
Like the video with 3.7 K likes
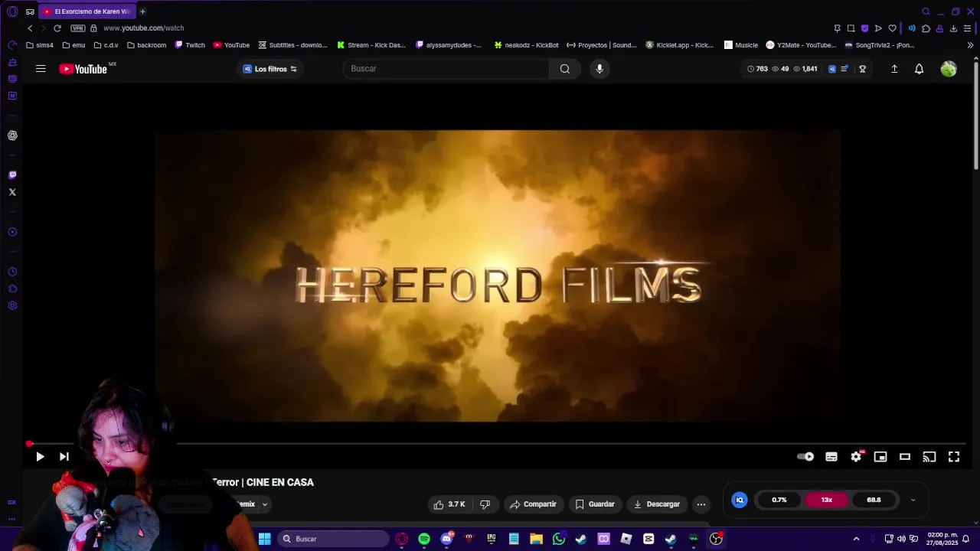[x=449, y=504]
